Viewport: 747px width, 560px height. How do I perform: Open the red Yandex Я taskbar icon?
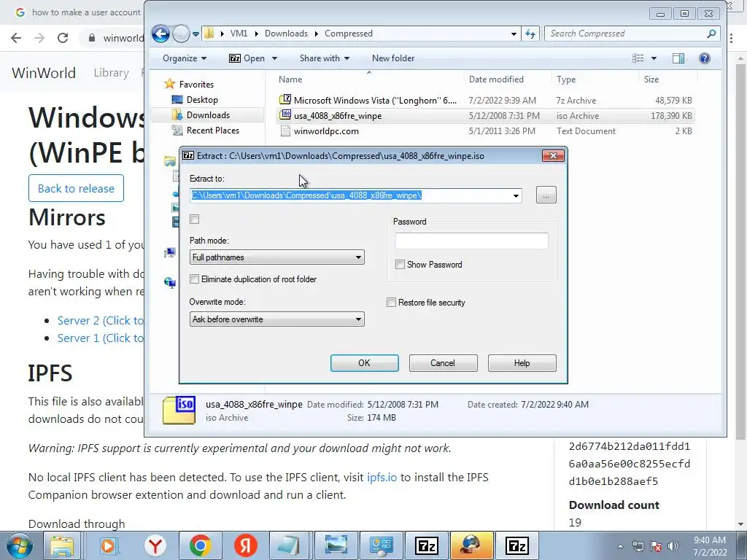point(246,545)
